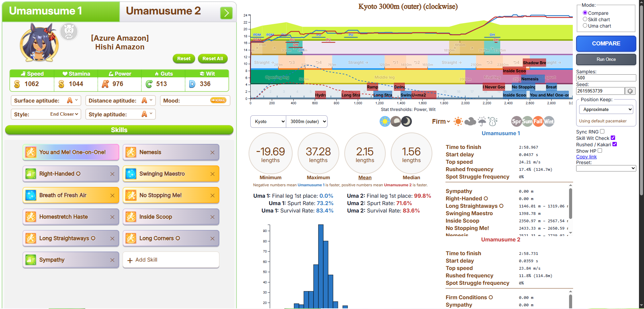
Task: Randomize the seed with the dice icon
Action: [x=630, y=91]
